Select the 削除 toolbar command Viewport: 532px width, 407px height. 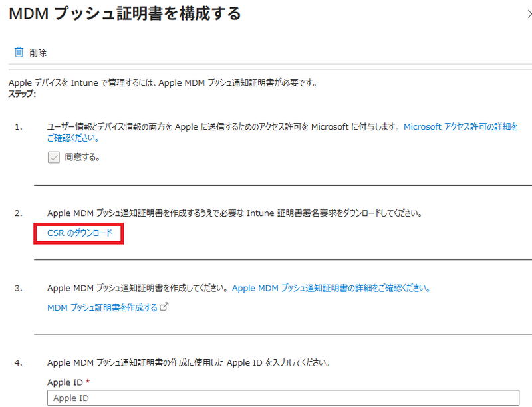tap(31, 52)
